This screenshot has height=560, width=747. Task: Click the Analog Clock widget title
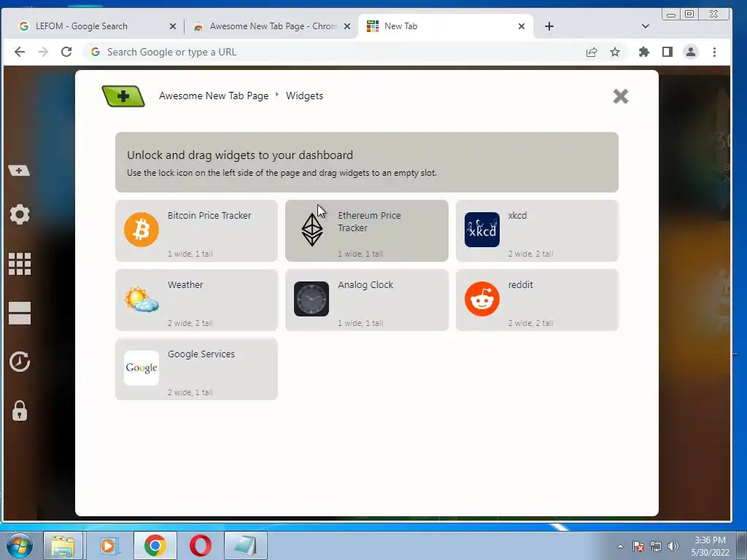click(x=365, y=285)
